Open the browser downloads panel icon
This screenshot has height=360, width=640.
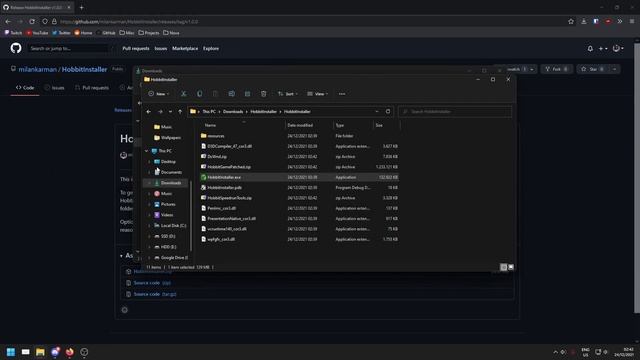584,21
